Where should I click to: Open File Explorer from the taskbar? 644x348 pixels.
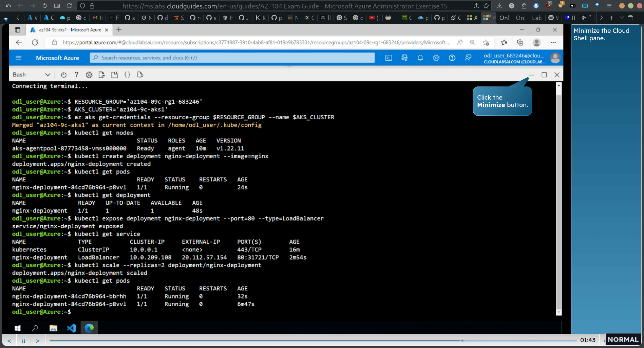tap(53, 328)
